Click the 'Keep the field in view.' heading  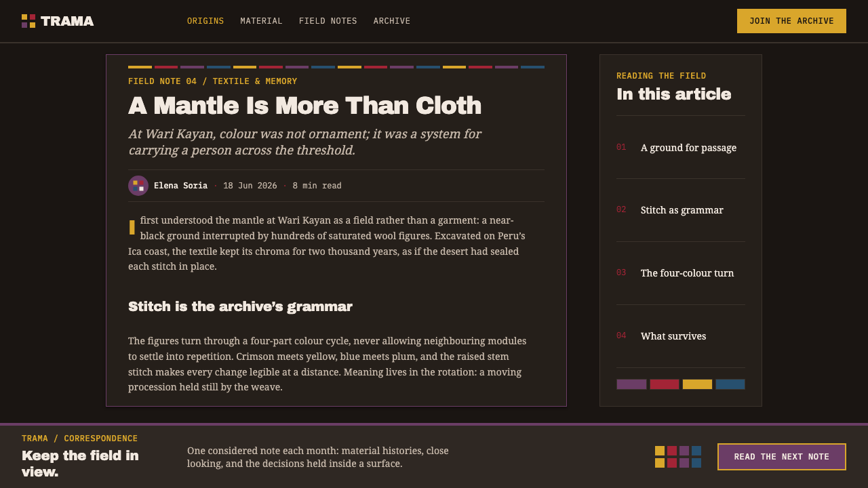point(80,464)
